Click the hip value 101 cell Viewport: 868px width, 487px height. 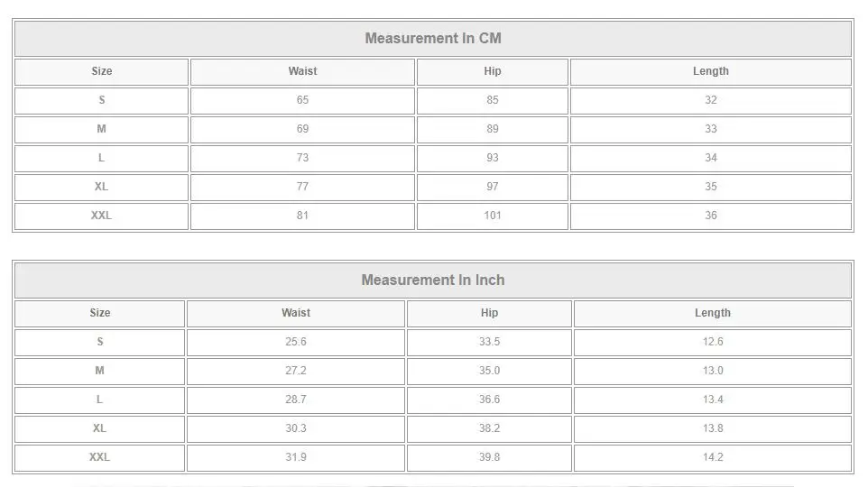pyautogui.click(x=492, y=216)
